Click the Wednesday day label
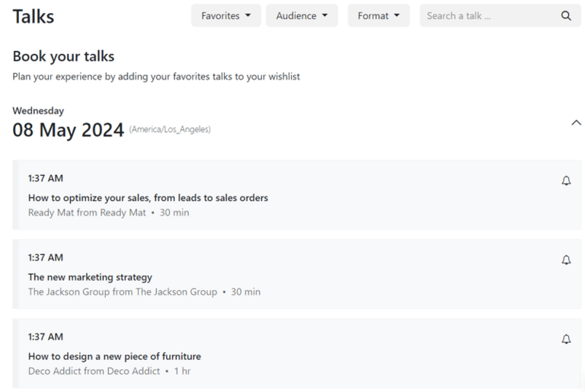 (38, 111)
